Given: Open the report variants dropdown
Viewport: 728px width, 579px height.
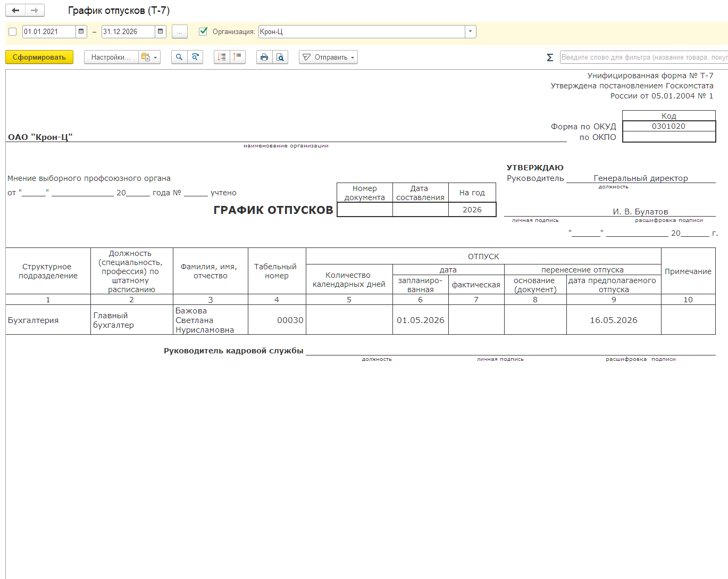Looking at the screenshot, I should click(x=149, y=57).
